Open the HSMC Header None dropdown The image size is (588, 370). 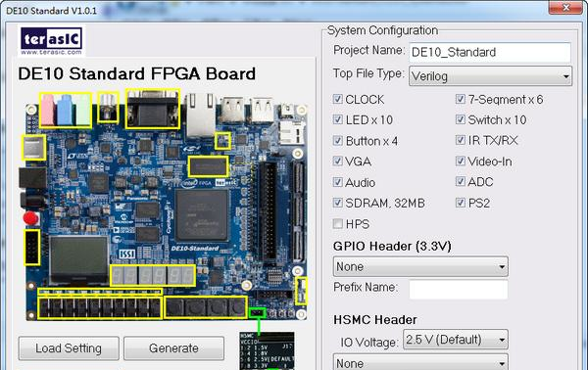point(420,362)
